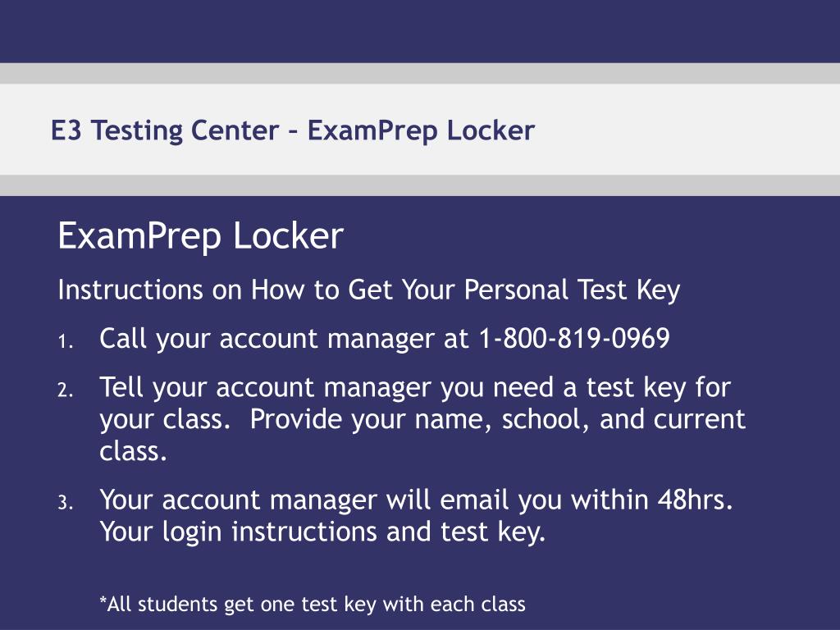
Task: Click text Your account manager will email
Action: [x=304, y=500]
